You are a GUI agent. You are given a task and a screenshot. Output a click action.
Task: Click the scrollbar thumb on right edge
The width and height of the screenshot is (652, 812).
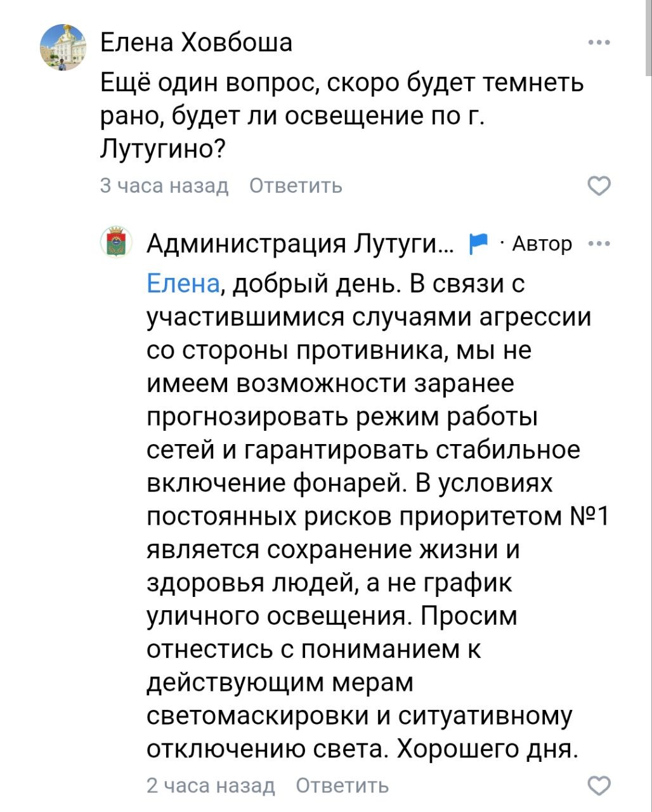click(648, 38)
